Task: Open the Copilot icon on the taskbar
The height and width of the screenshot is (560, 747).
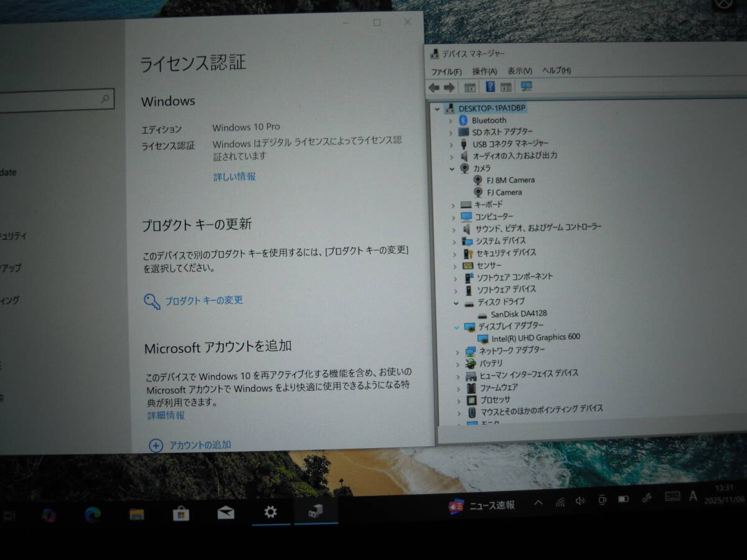Action: (49, 515)
